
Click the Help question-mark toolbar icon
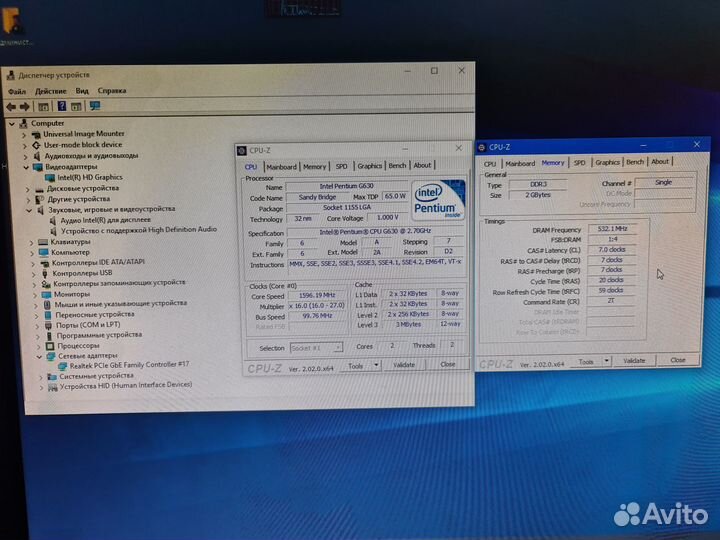(x=62, y=107)
